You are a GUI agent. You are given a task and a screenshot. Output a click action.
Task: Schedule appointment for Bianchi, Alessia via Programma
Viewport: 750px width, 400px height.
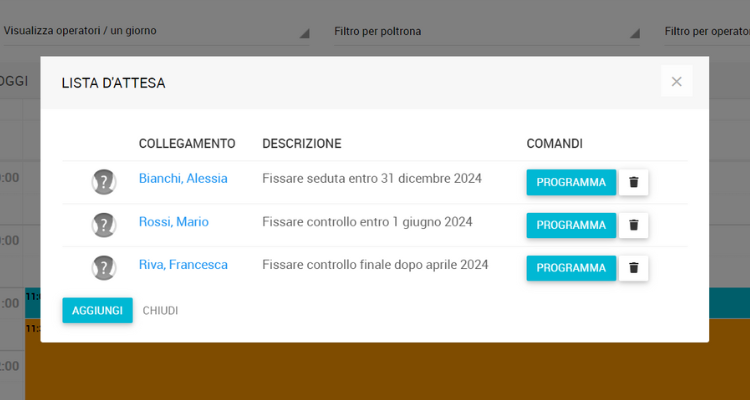click(x=571, y=182)
